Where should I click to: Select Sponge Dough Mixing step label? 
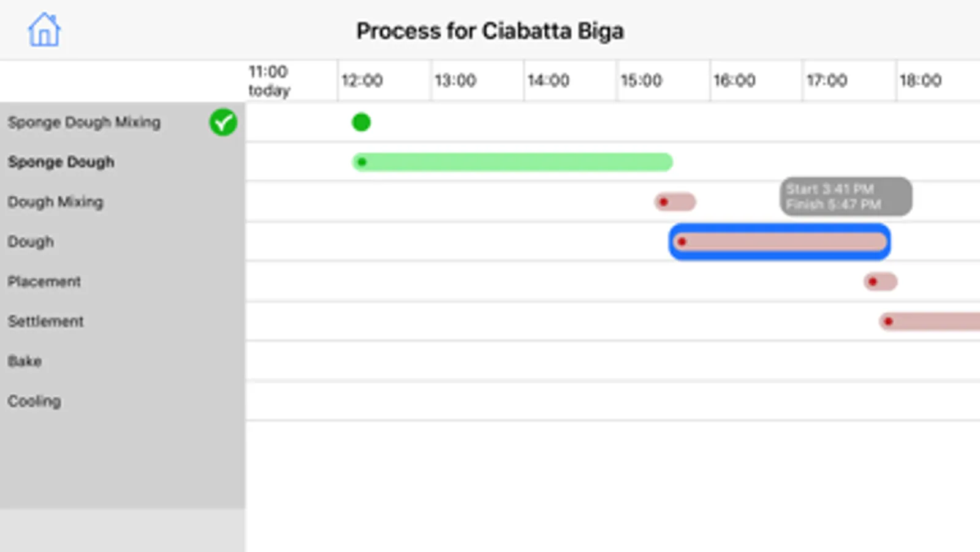pyautogui.click(x=84, y=122)
